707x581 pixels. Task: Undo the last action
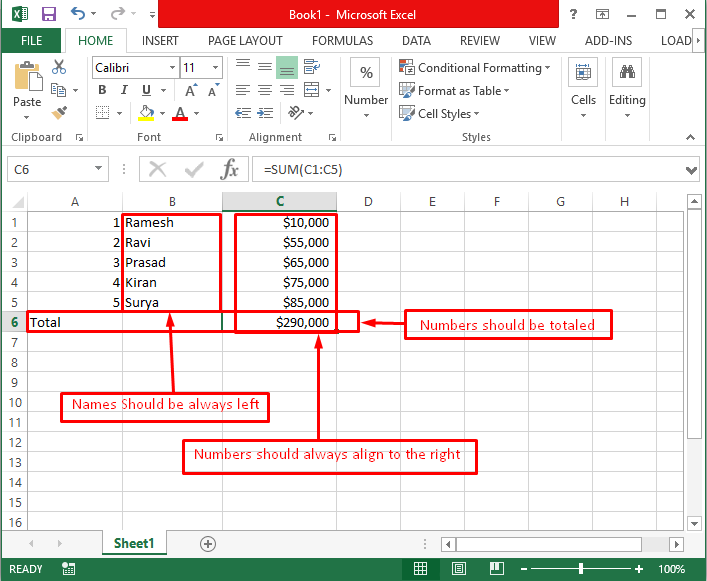pyautogui.click(x=78, y=14)
